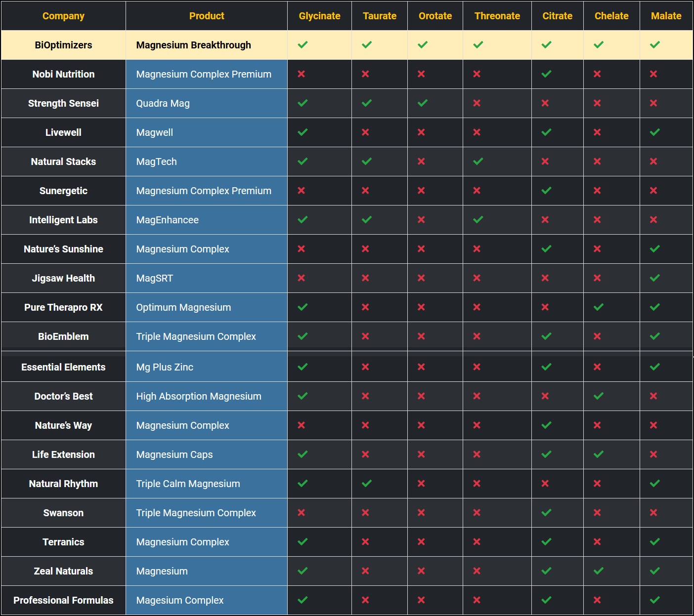Image resolution: width=694 pixels, height=616 pixels.
Task: Click the Glycinate cross in Swanson row
Action: (301, 513)
